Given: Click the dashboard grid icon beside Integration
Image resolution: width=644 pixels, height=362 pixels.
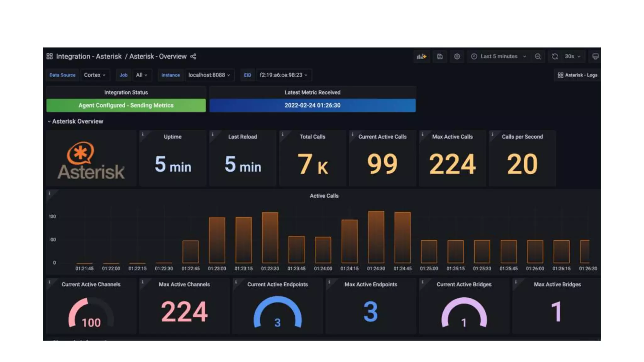Looking at the screenshot, I should click(x=49, y=56).
